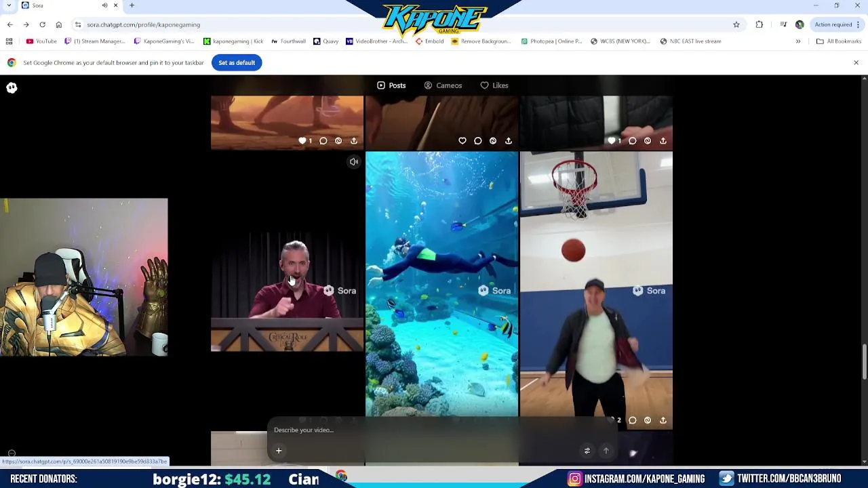This screenshot has width=868, height=488.
Task: Share the top middle video
Action: point(509,141)
